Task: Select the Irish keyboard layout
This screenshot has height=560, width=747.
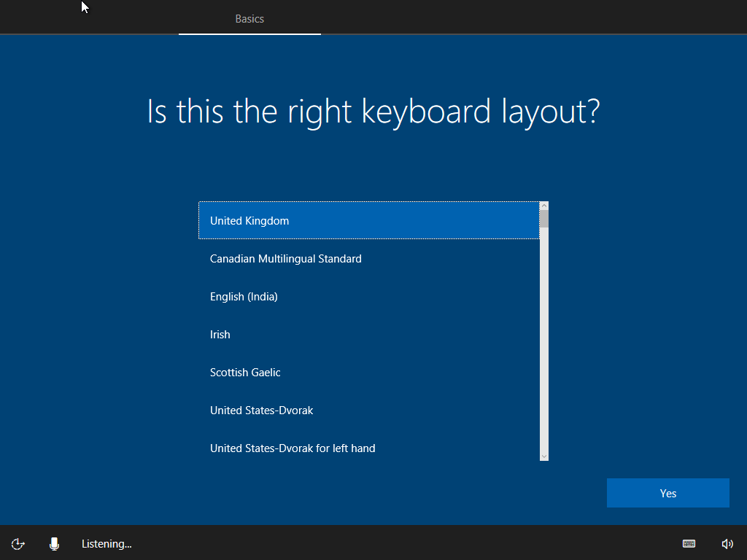Action: [x=369, y=334]
